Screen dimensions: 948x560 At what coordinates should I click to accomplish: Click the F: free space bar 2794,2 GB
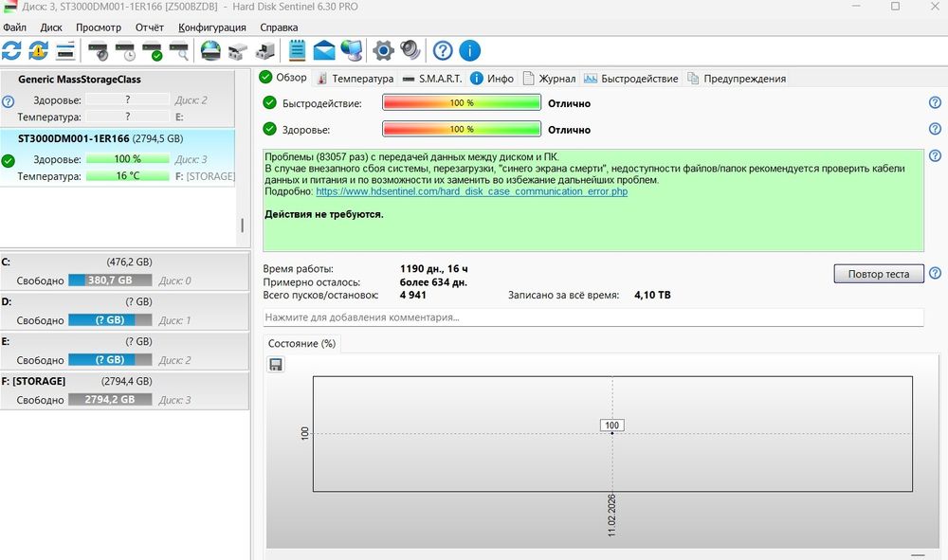pos(110,399)
